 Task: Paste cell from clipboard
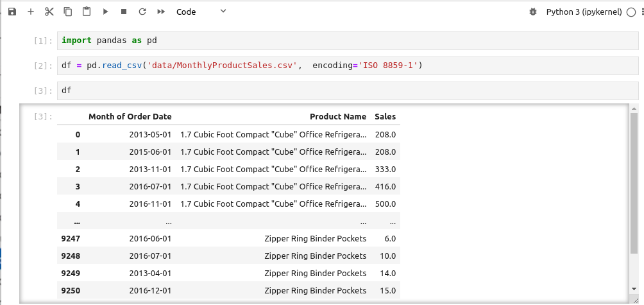pos(87,12)
